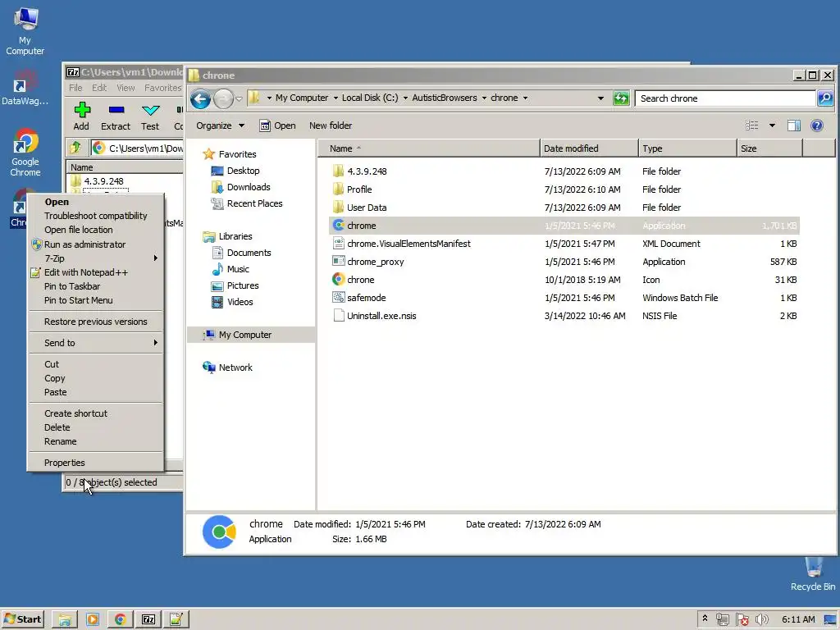Click the volume tray icon
840x630 pixels.
tap(761, 620)
